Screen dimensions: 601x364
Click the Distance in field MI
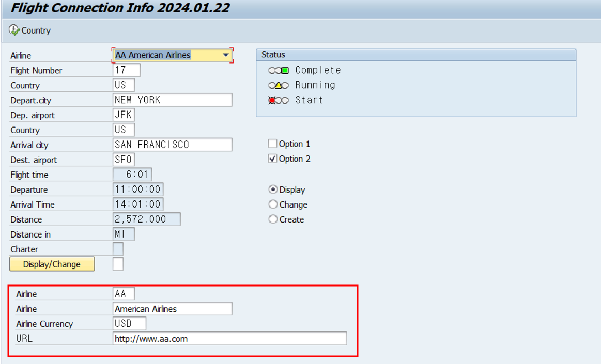point(124,234)
